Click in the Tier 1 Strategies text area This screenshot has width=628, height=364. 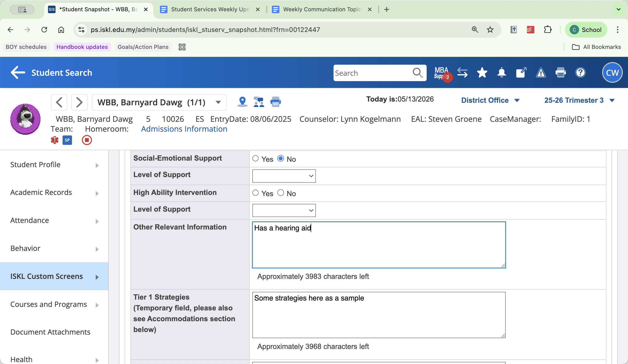click(x=379, y=315)
